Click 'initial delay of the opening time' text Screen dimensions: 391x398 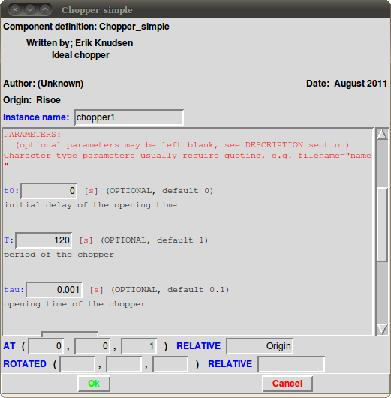90,205
